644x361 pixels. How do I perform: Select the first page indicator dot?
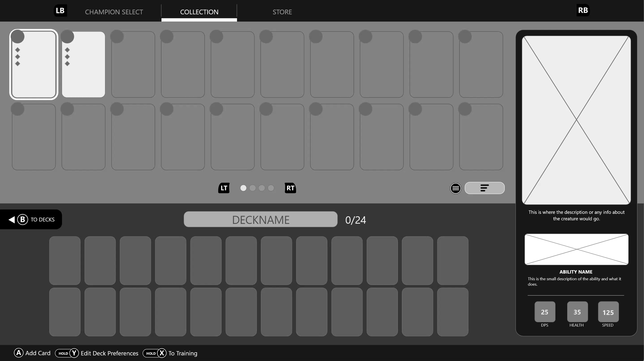click(x=244, y=188)
